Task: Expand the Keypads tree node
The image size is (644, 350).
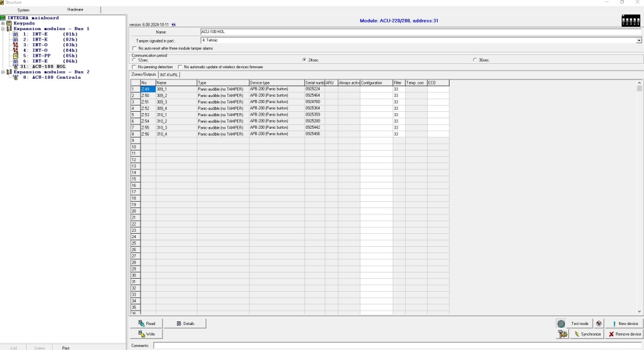Action: pos(3,24)
